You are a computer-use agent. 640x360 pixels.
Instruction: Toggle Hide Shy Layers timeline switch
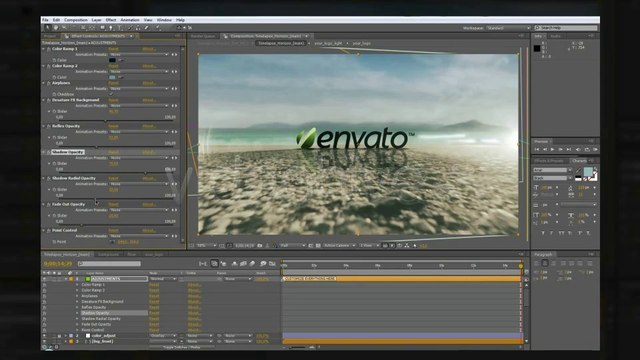coord(235,264)
